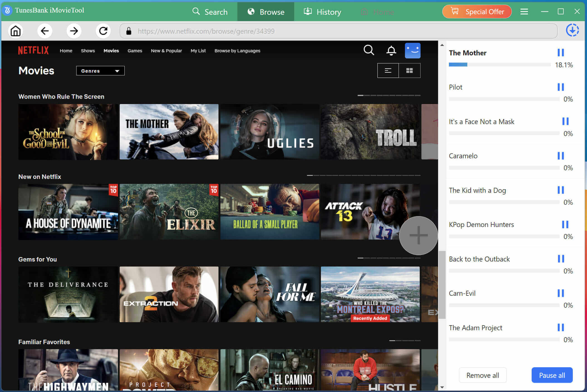
Task: Open Netflix Shows nav item
Action: 88,51
